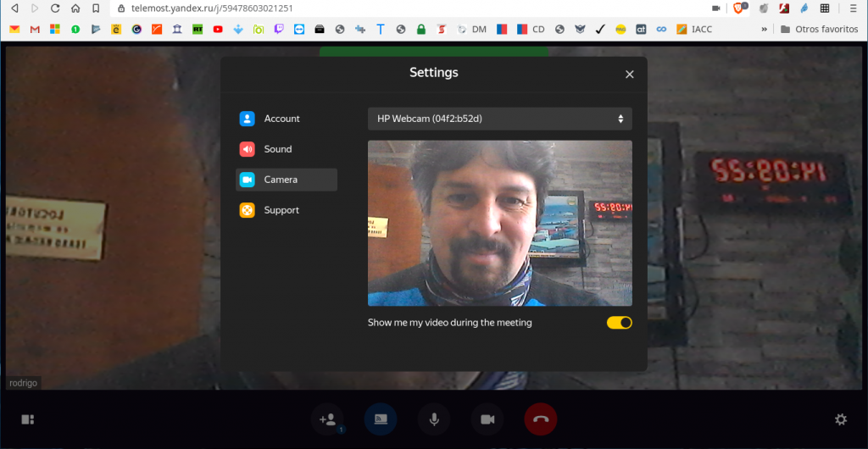Change the video layout using grid icon
Viewport: 868px width, 449px height.
point(28,419)
